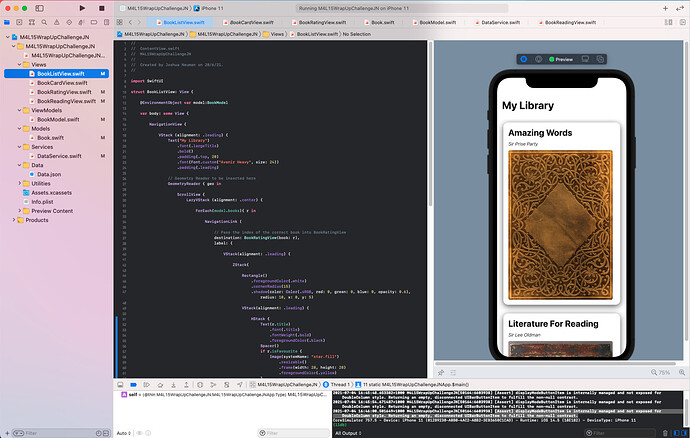Collapse the Models folder
690x438 pixels.
pos(19,129)
